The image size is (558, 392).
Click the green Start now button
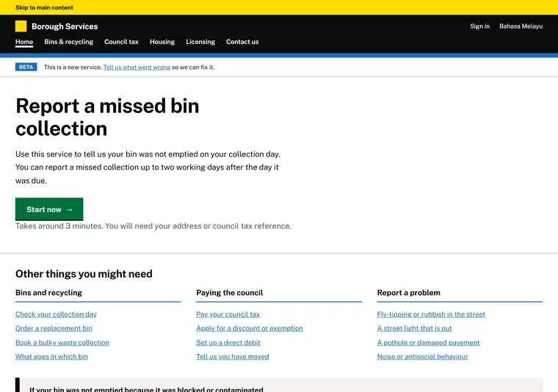pos(49,209)
